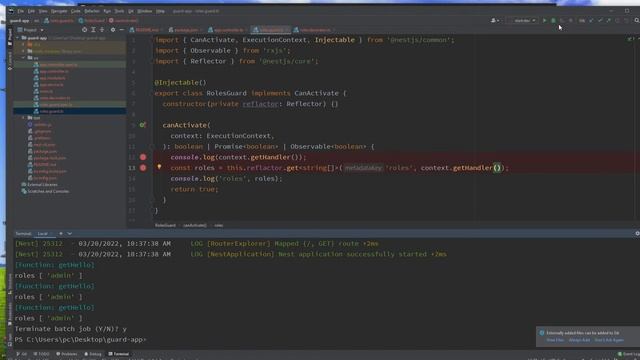
Task: Open the Edit menu
Action: (31, 11)
